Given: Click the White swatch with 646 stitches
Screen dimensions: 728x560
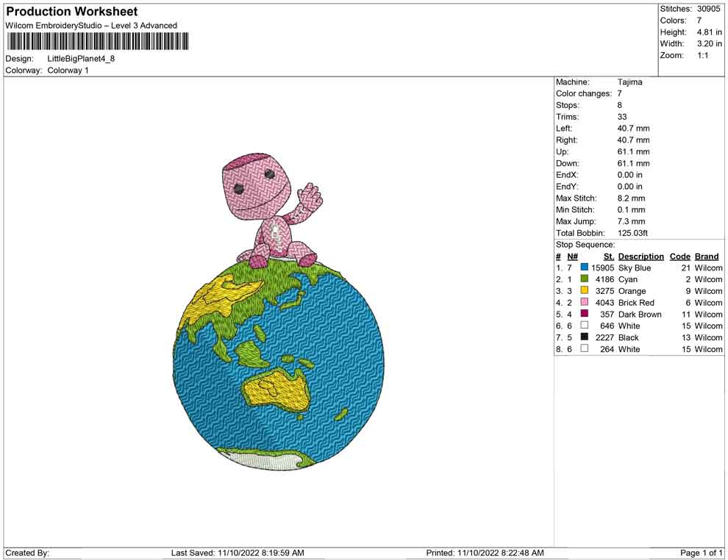Looking at the screenshot, I should coord(584,326).
